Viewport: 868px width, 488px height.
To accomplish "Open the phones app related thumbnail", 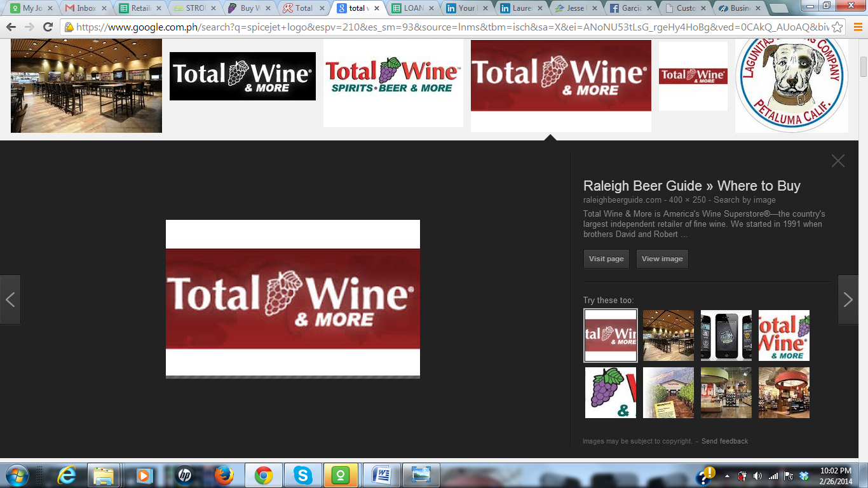I will (726, 335).
